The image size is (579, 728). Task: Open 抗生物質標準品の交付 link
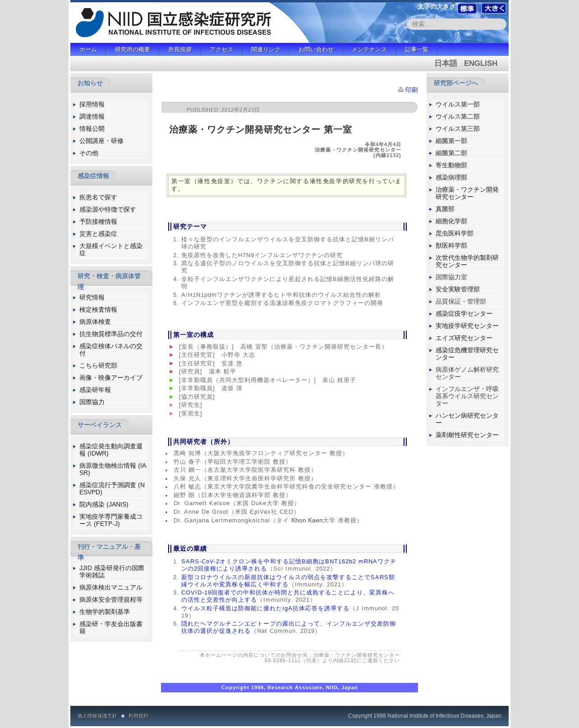[111, 334]
